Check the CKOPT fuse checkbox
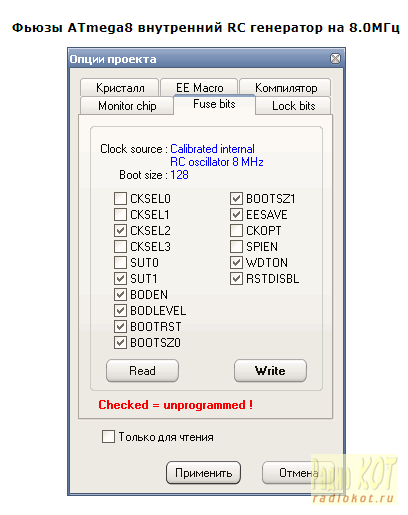This screenshot has width=408, height=515. click(x=236, y=230)
